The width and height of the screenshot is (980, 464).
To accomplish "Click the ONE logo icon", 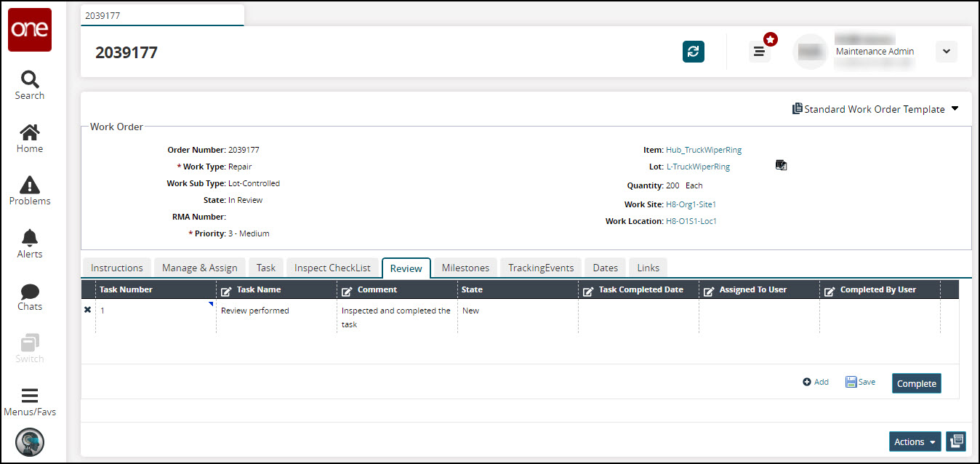I will coord(30,30).
